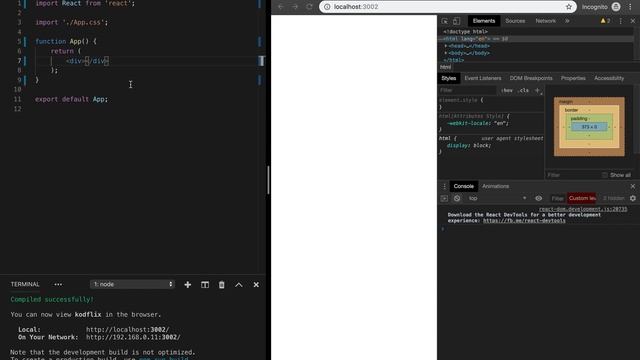The image size is (640, 360).
Task: Click the 'Compiled successfully!' terminal text
Action: pos(52,299)
